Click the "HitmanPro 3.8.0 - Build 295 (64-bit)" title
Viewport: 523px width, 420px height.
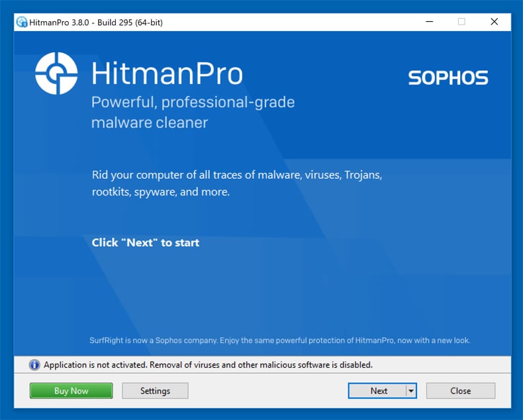click(96, 23)
